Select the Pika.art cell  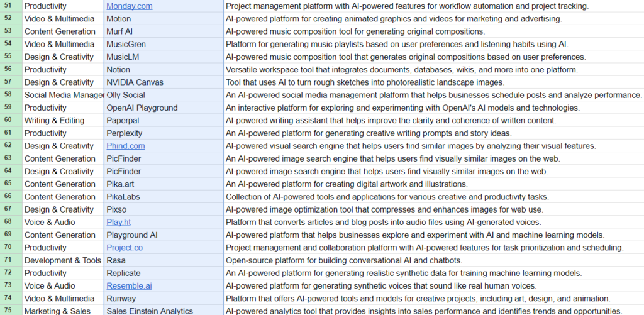(x=164, y=184)
